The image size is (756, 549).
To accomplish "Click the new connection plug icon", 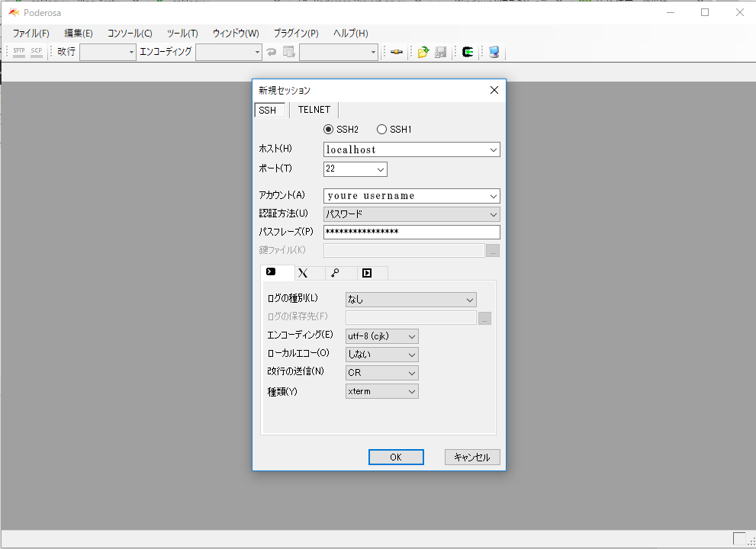I will click(x=397, y=52).
